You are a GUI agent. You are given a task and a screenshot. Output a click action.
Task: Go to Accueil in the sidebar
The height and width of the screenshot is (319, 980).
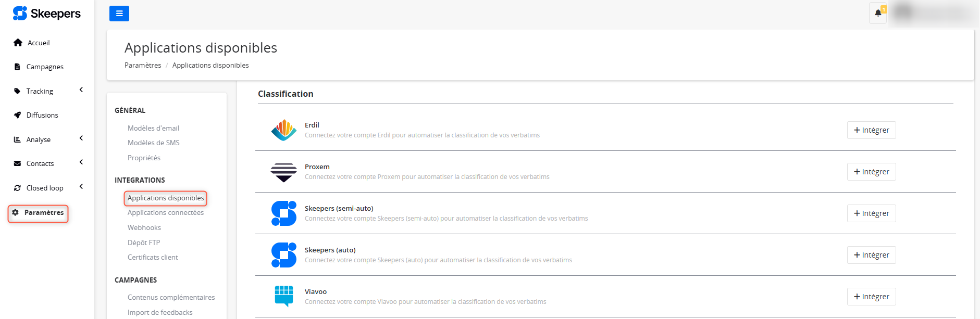tap(39, 43)
